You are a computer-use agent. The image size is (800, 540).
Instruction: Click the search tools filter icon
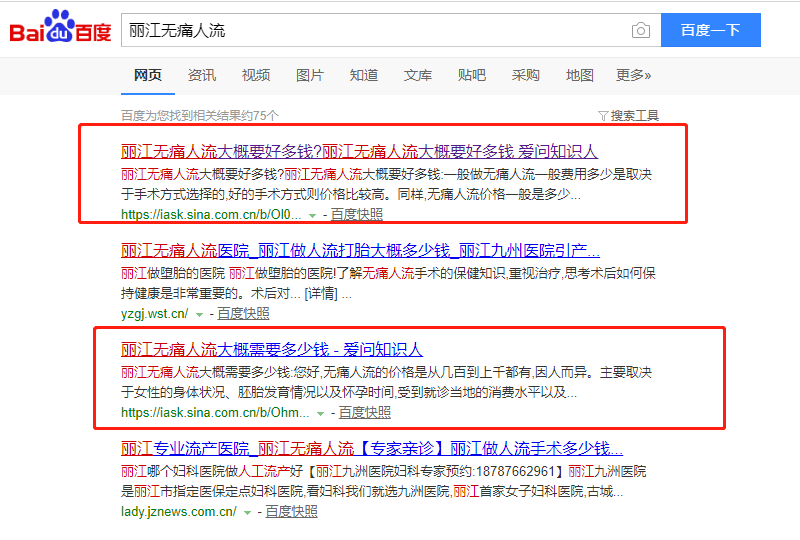pyautogui.click(x=602, y=116)
